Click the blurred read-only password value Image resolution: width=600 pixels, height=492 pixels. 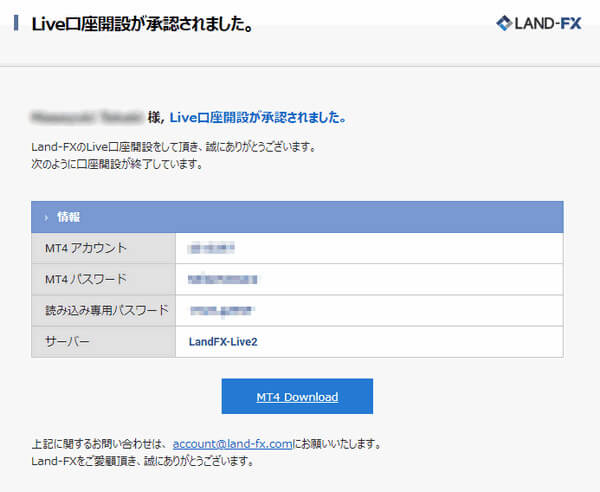coord(222,311)
